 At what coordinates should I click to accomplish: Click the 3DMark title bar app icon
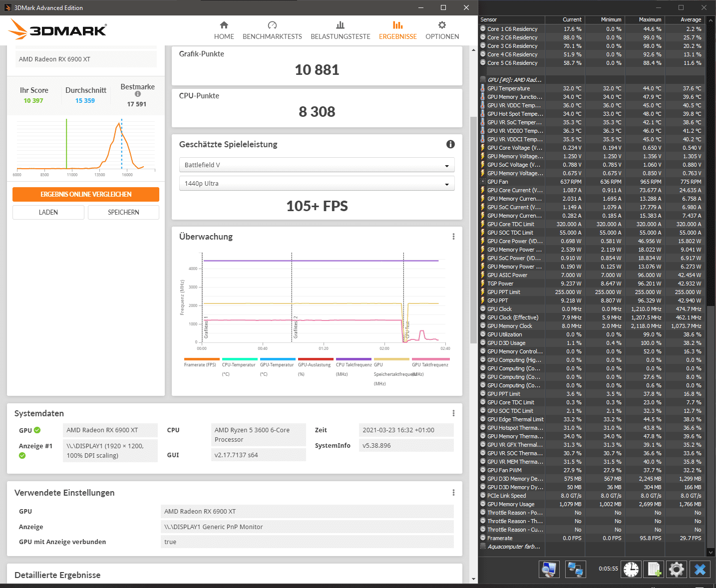(7, 7)
